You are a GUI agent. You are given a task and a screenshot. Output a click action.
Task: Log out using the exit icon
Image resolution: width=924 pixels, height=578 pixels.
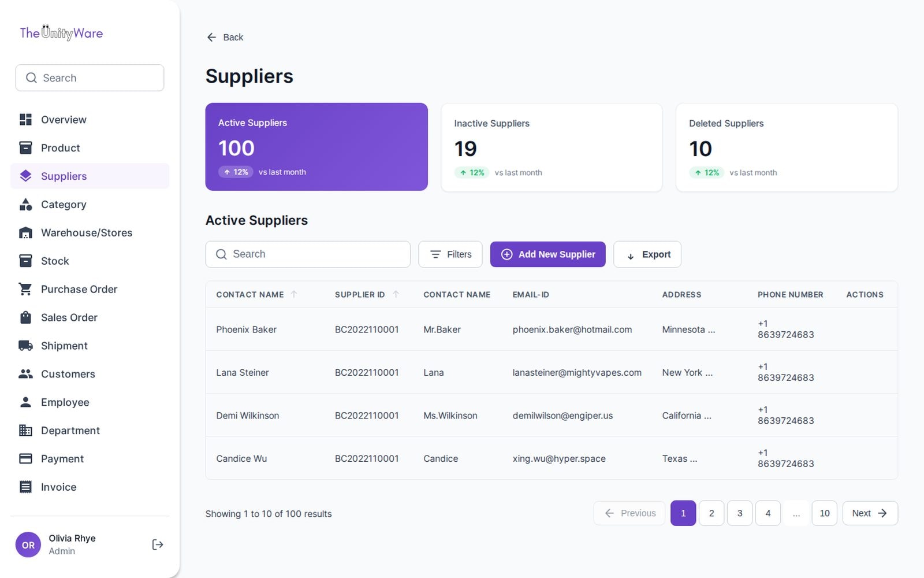coord(158,544)
